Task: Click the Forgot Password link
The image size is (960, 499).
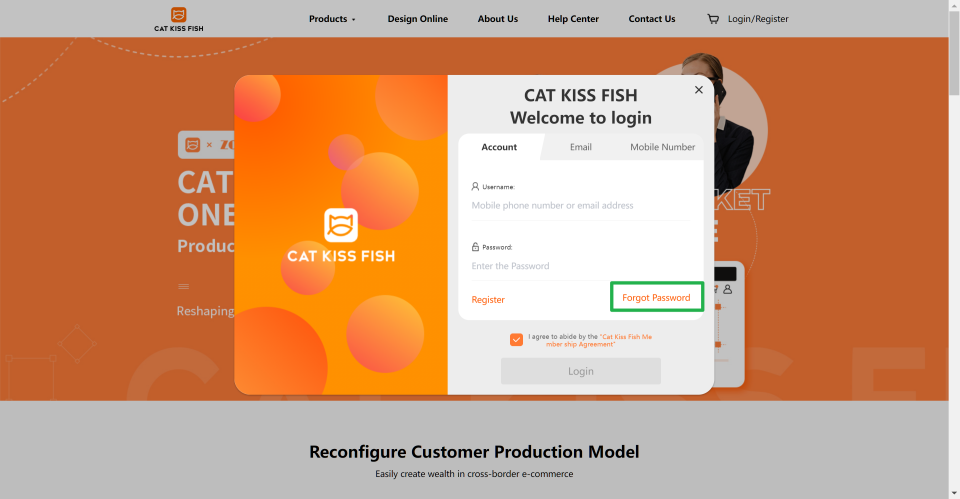Action: point(656,298)
